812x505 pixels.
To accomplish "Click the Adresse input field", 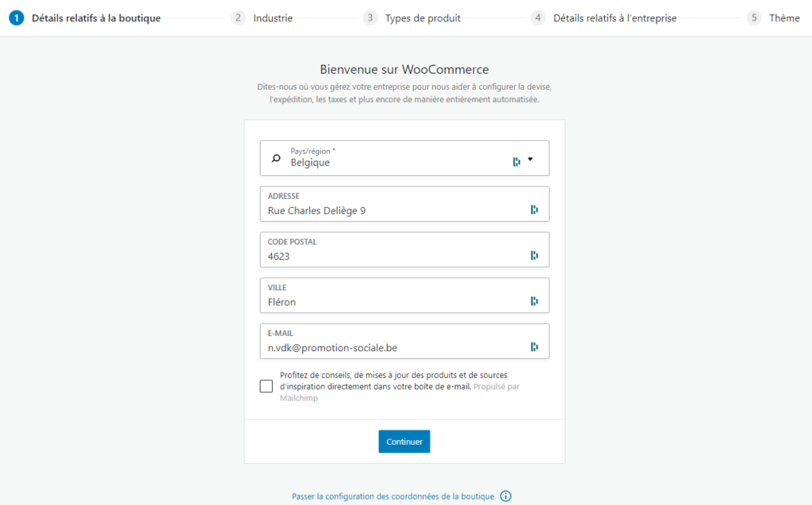I will click(404, 204).
